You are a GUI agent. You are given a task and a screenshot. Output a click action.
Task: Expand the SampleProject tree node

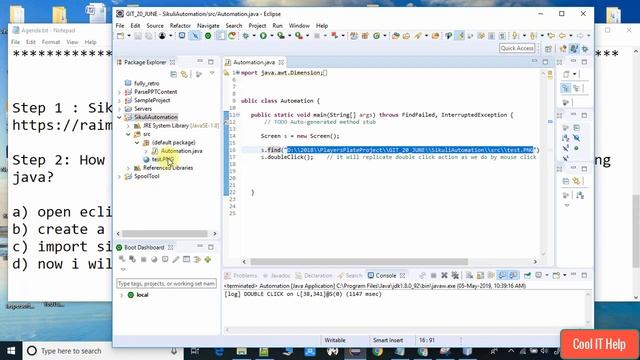point(120,100)
